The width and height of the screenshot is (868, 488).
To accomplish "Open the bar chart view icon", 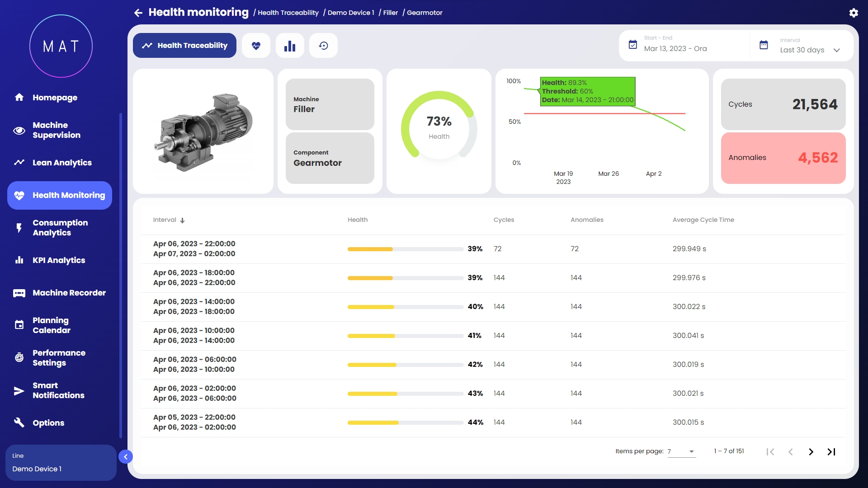I will [290, 46].
